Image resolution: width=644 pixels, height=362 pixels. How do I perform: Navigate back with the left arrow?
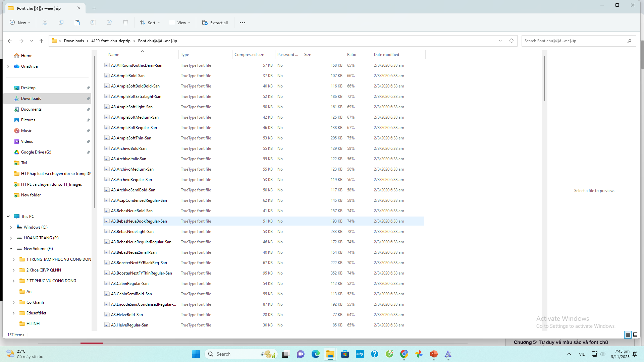[10, 41]
